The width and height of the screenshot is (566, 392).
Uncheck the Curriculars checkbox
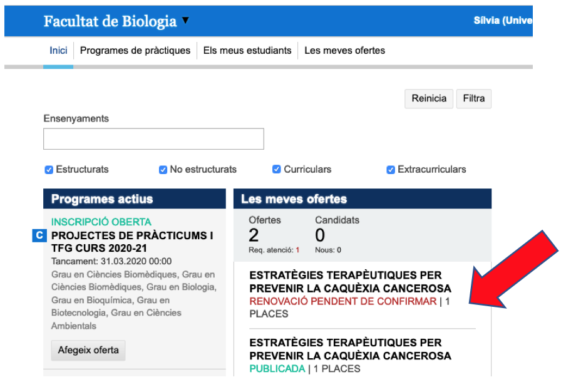click(x=277, y=170)
